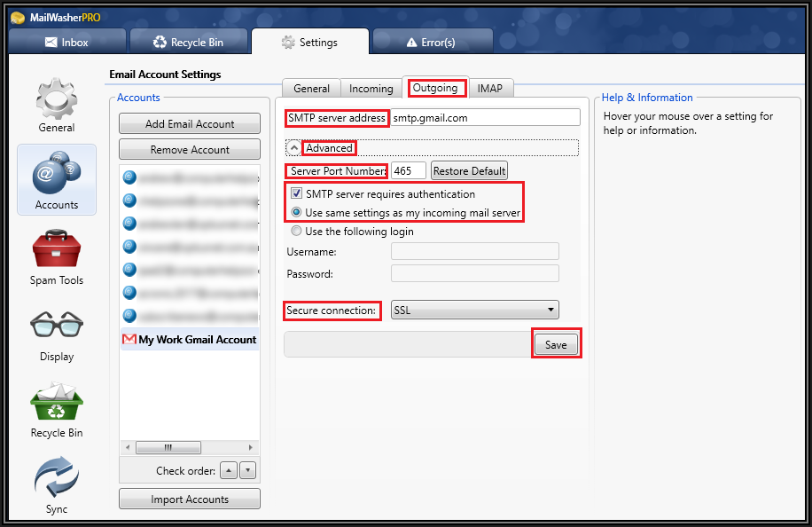Click accounts list scroll left arrow

[128, 447]
